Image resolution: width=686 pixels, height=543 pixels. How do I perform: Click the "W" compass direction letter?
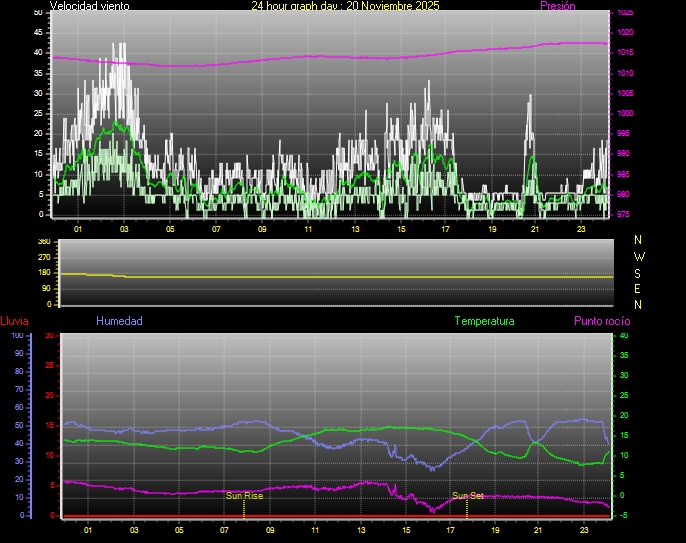coord(639,256)
